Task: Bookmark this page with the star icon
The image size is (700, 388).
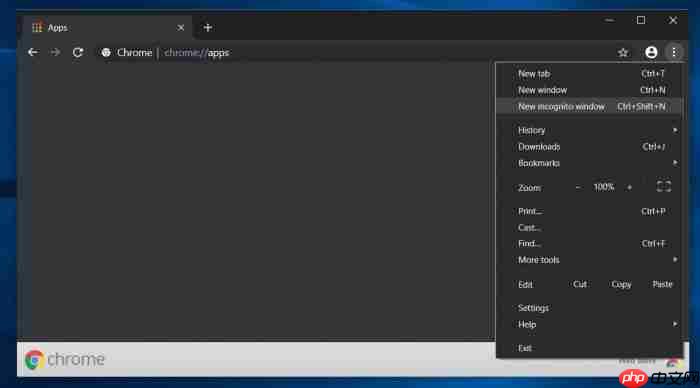Action: 623,53
